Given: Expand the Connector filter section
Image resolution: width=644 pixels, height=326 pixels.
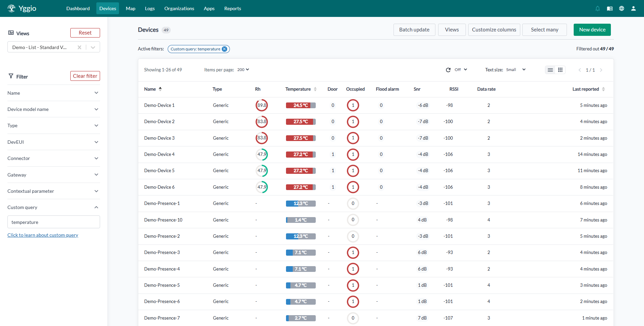Looking at the screenshot, I should click(53, 158).
